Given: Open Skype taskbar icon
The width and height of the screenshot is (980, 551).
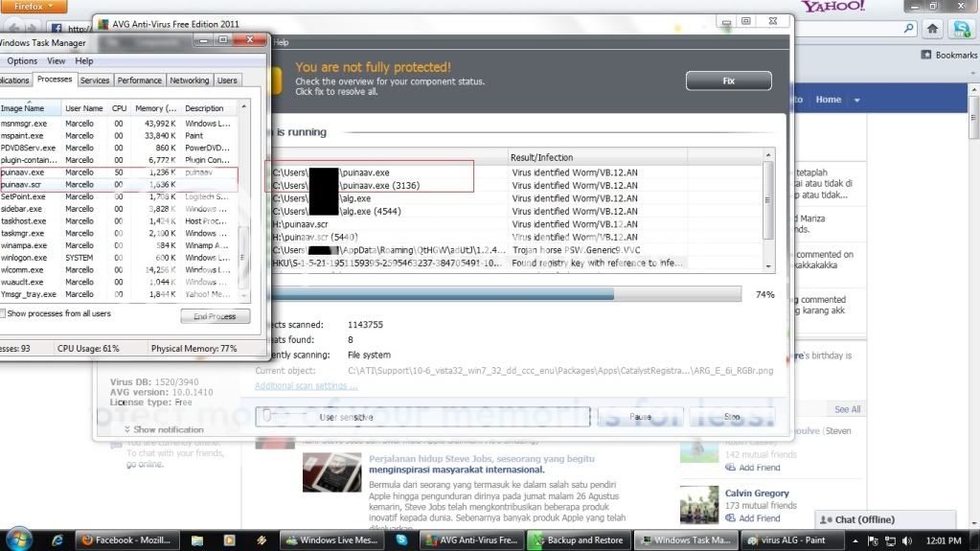Looking at the screenshot, I should tap(401, 540).
